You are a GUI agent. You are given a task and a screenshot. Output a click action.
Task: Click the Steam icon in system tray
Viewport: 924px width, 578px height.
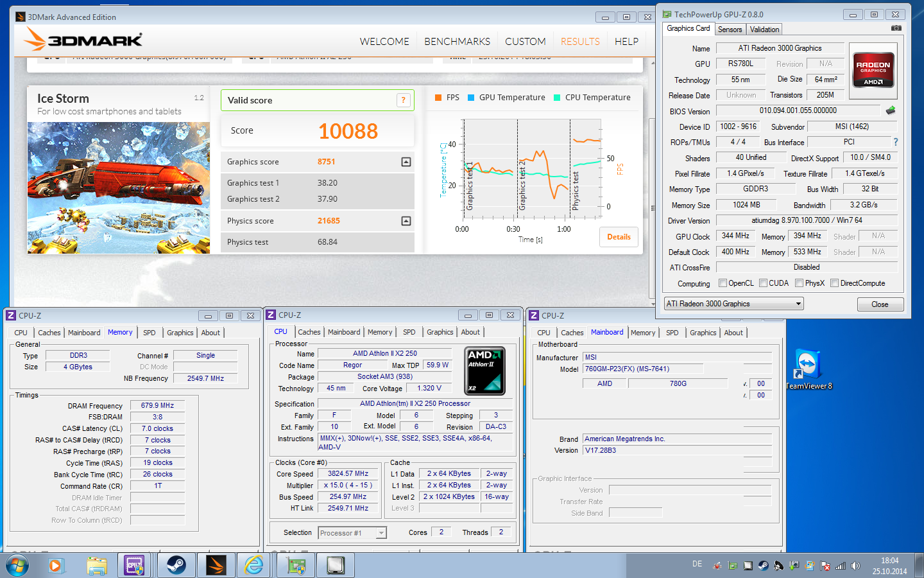click(x=763, y=566)
